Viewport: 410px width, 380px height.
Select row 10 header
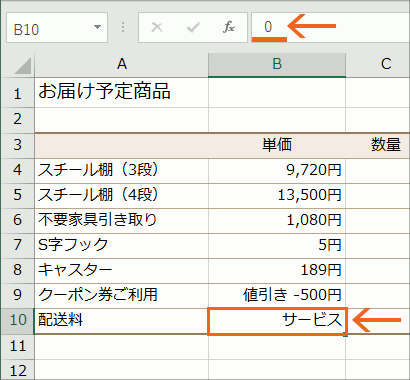tap(17, 321)
